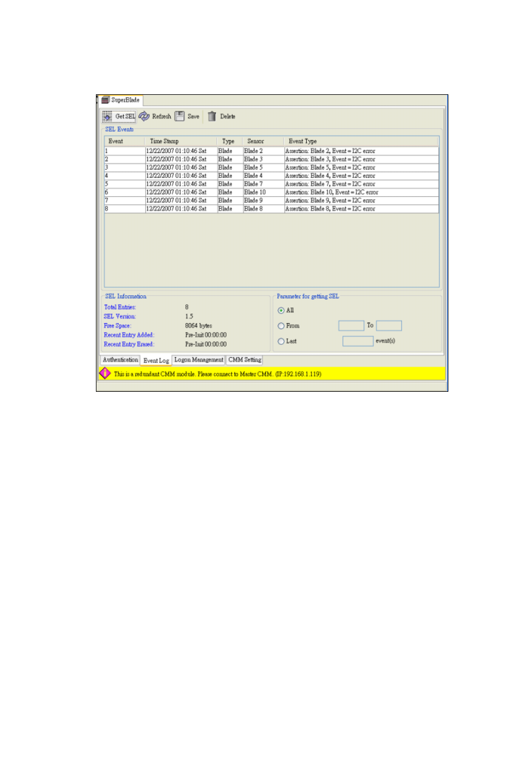Click the Refresh button label

coord(162,117)
